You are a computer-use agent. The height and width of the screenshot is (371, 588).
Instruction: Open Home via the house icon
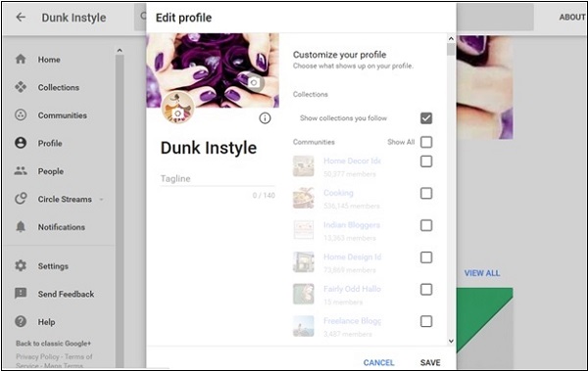21,59
